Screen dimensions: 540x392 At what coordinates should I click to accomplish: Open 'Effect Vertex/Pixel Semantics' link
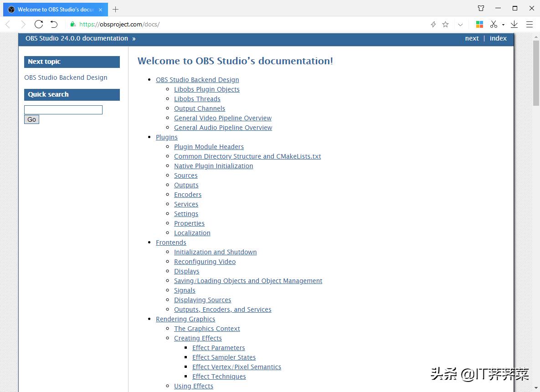tap(237, 367)
